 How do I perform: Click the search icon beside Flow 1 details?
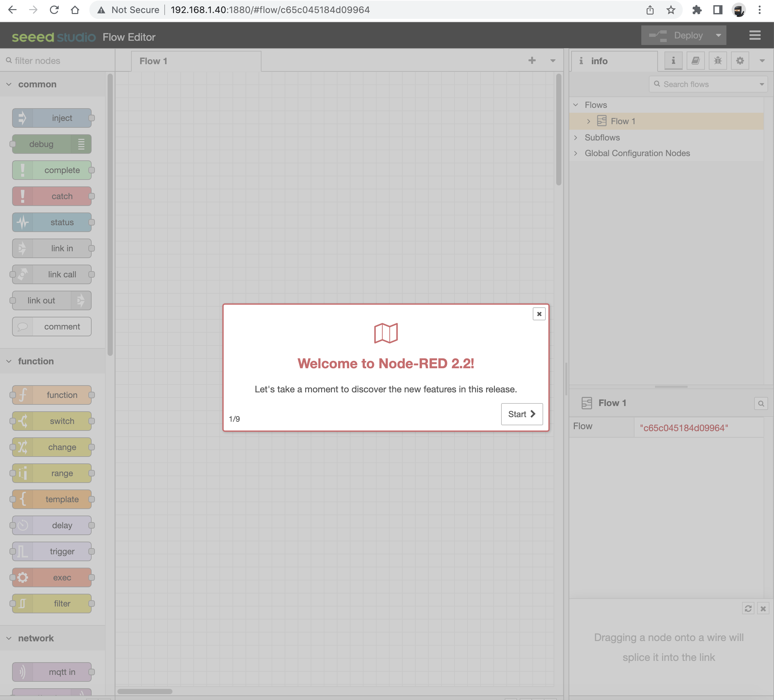pos(761,403)
